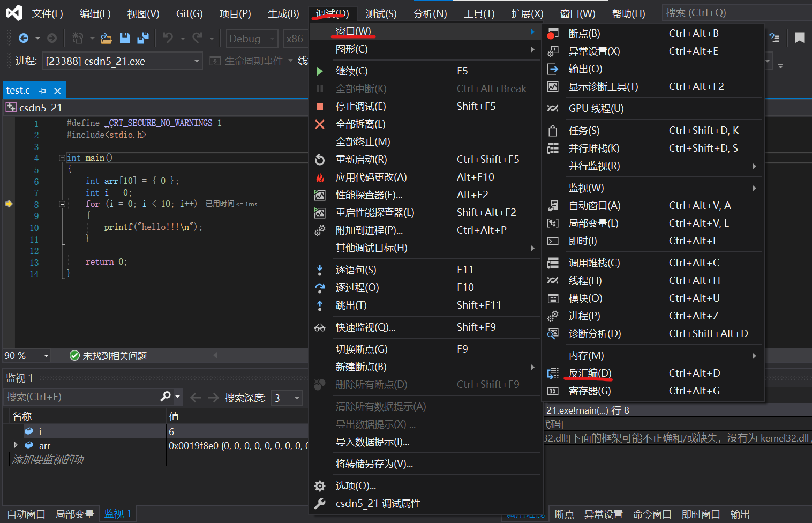Click the Call Stack (调用堆栈) icon

pos(552,263)
